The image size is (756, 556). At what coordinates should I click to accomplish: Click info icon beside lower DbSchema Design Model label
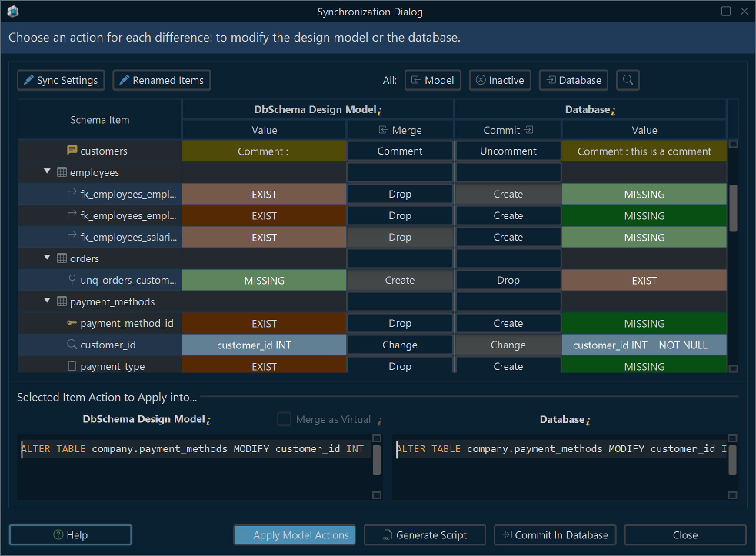coord(208,421)
